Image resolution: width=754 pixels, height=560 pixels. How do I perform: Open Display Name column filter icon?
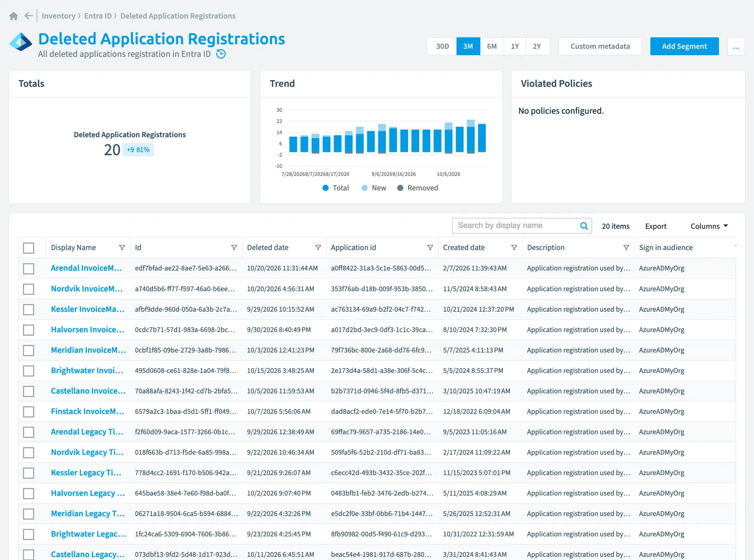122,248
